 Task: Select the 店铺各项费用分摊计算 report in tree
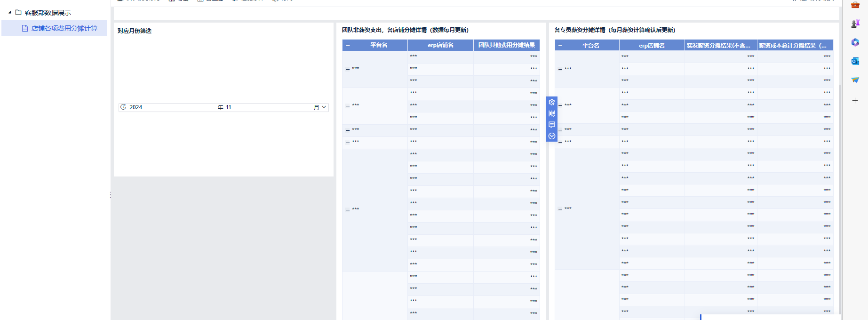[x=54, y=28]
